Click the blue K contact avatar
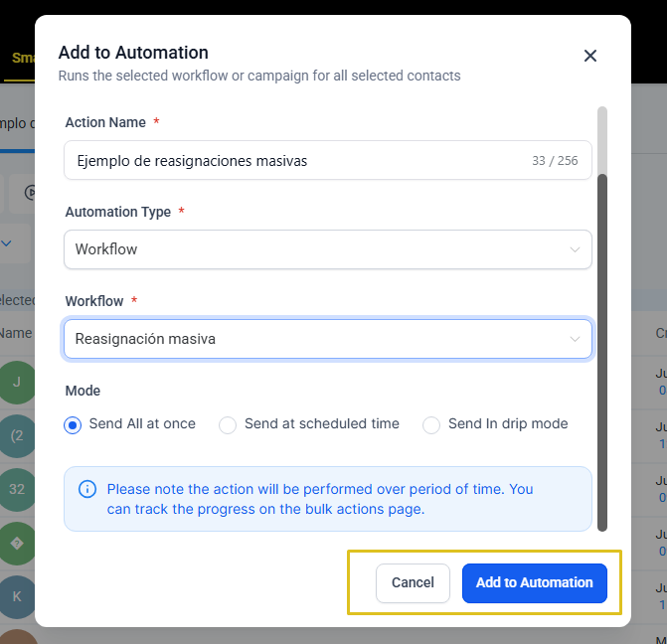The width and height of the screenshot is (667, 644). pos(17,596)
